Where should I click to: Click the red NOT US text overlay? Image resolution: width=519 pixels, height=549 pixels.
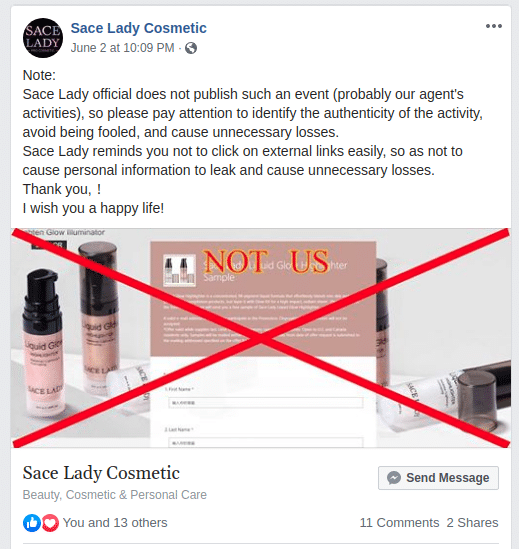(266, 262)
